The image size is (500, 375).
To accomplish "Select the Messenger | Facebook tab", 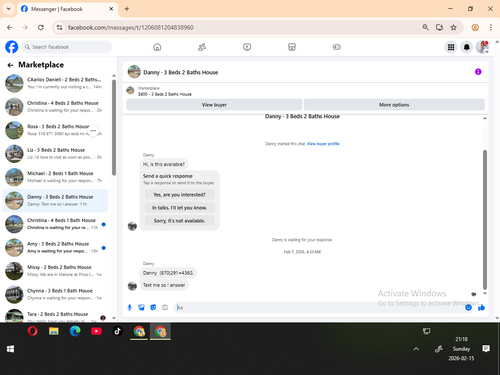I will click(67, 9).
